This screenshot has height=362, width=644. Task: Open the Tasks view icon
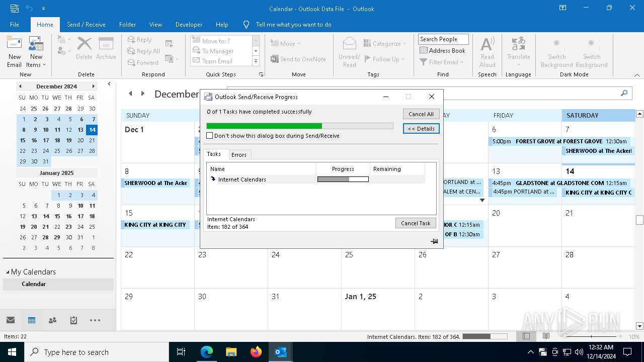[x=73, y=320]
